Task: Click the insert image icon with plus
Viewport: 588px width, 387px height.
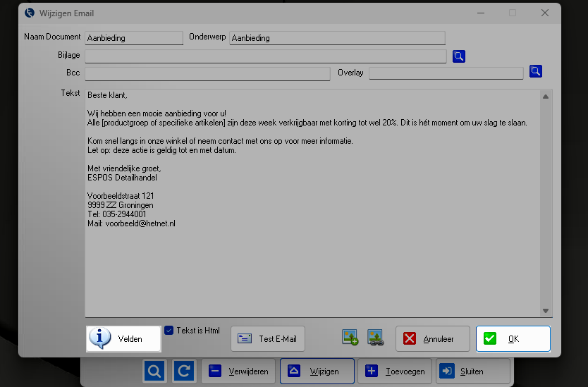Action: (x=350, y=338)
